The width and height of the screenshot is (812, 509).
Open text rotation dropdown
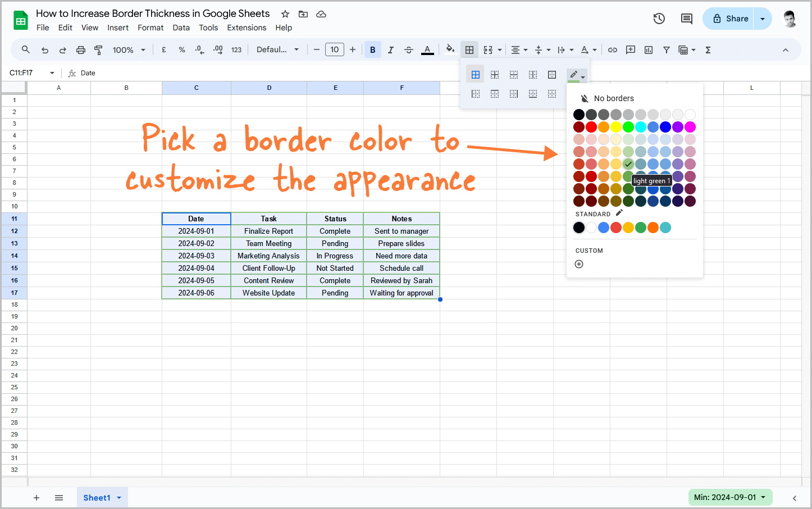(589, 50)
